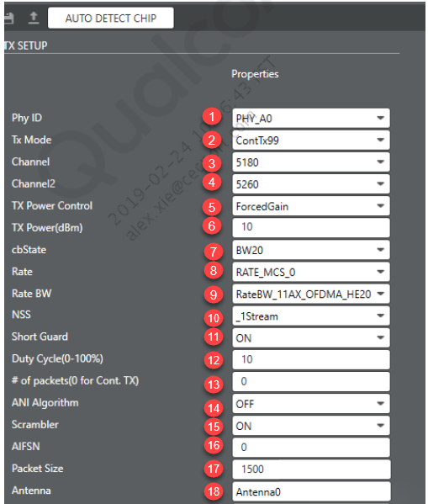Toggle the Short Guard ON dropdown
428x504 pixels.
[x=311, y=337]
